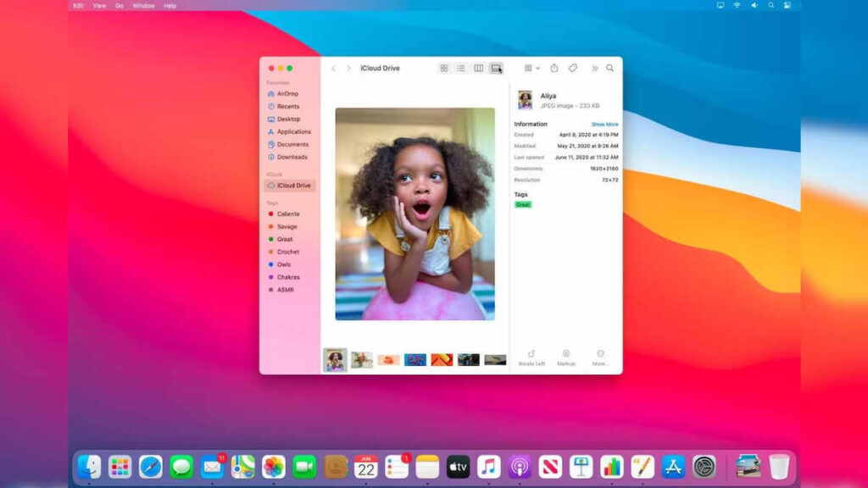The image size is (868, 488).
Task: Click the Edit Tags icon in toolbar
Action: click(573, 68)
